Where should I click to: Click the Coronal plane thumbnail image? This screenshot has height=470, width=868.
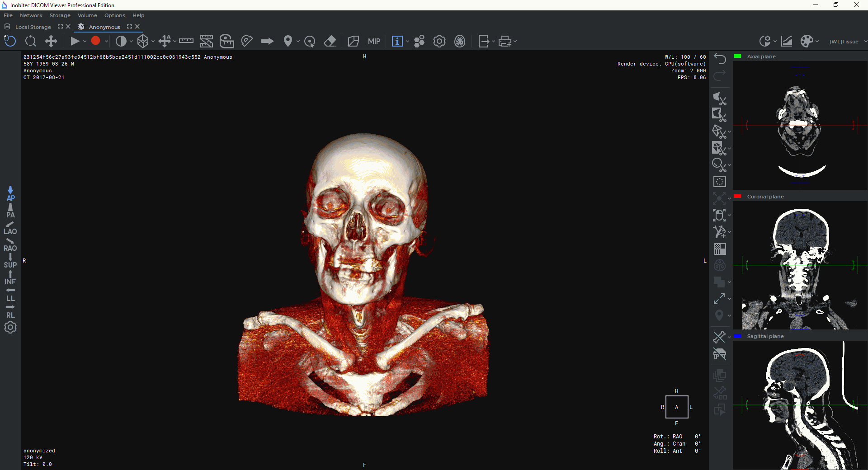click(800, 265)
